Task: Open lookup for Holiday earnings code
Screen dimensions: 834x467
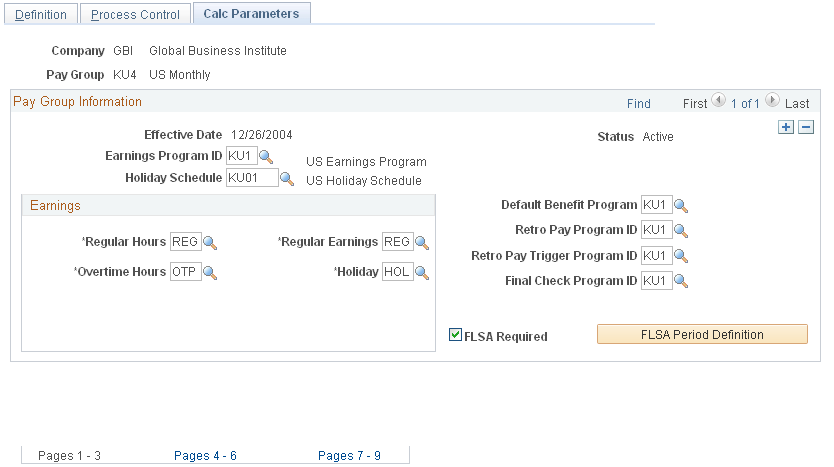Action: (x=422, y=273)
